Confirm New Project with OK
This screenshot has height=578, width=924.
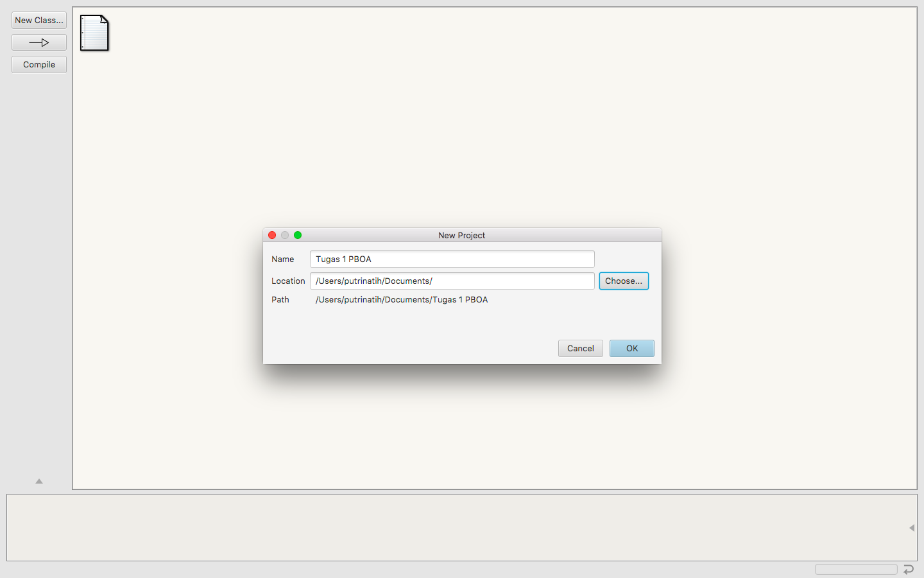pyautogui.click(x=632, y=349)
